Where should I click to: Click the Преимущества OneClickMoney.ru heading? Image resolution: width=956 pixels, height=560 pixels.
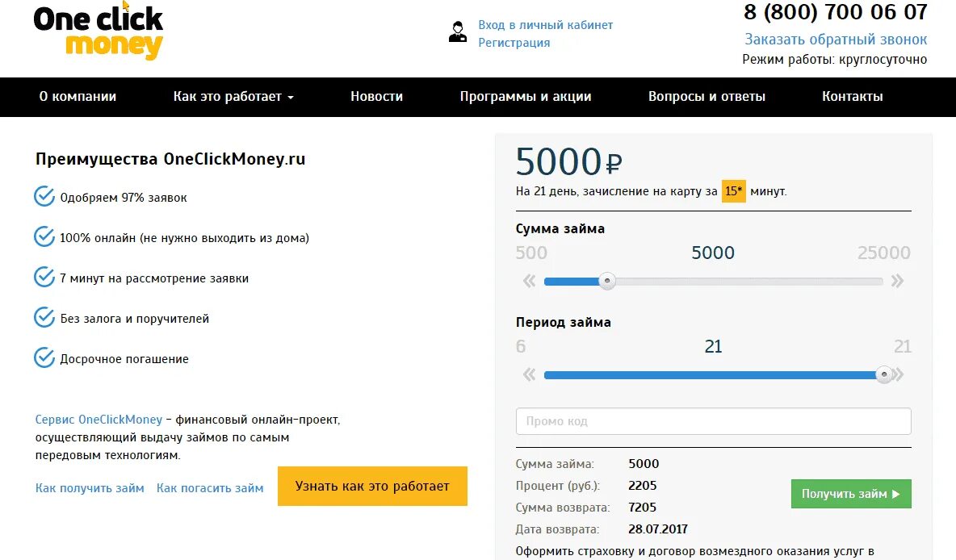[x=170, y=159]
